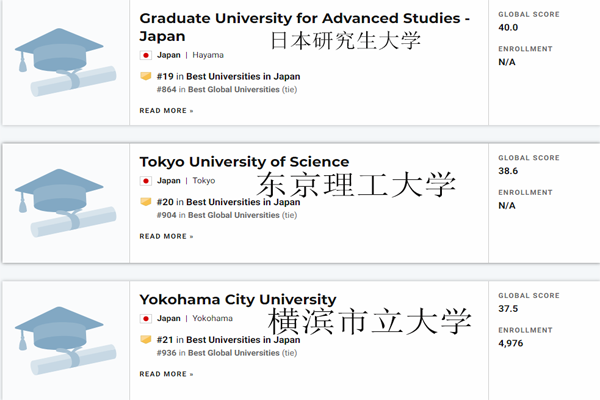Click READ MORE under Tokyo University of Science

[x=166, y=236]
